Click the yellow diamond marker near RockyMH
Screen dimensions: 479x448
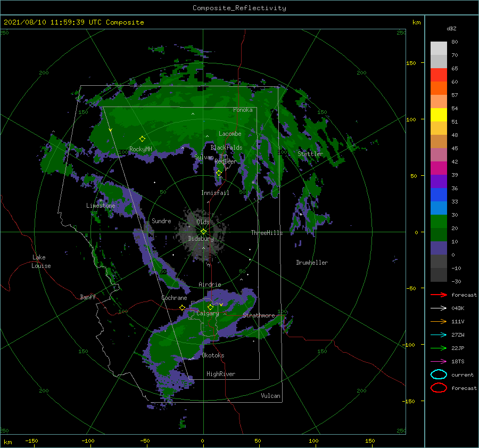coord(142,139)
